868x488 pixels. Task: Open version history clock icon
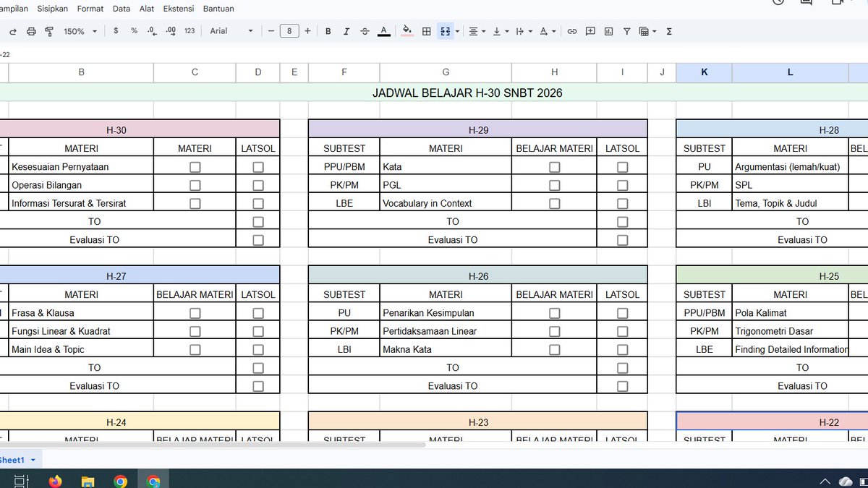tap(778, 2)
